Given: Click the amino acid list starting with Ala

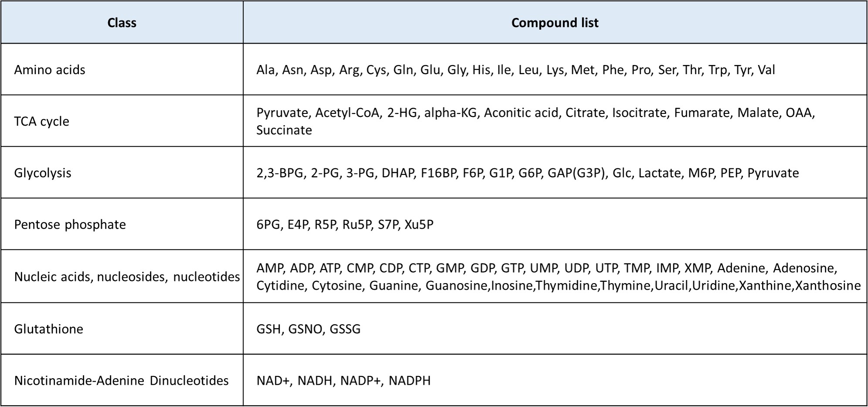Looking at the screenshot, I should pos(515,70).
